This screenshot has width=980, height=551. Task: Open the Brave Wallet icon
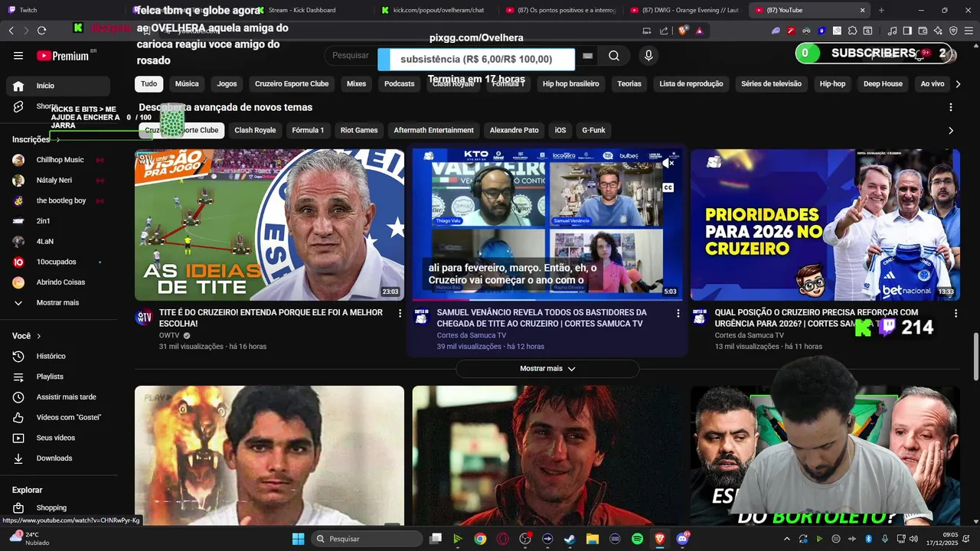click(923, 31)
